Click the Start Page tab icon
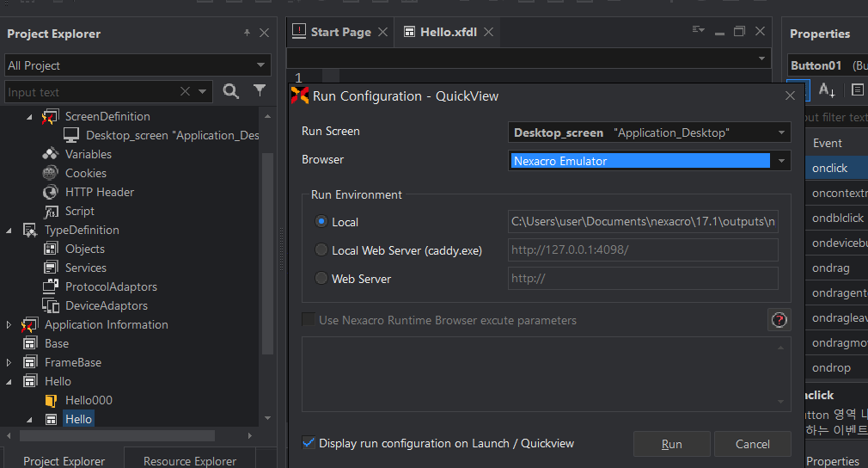Screen dimensions: 868x468 (299, 32)
